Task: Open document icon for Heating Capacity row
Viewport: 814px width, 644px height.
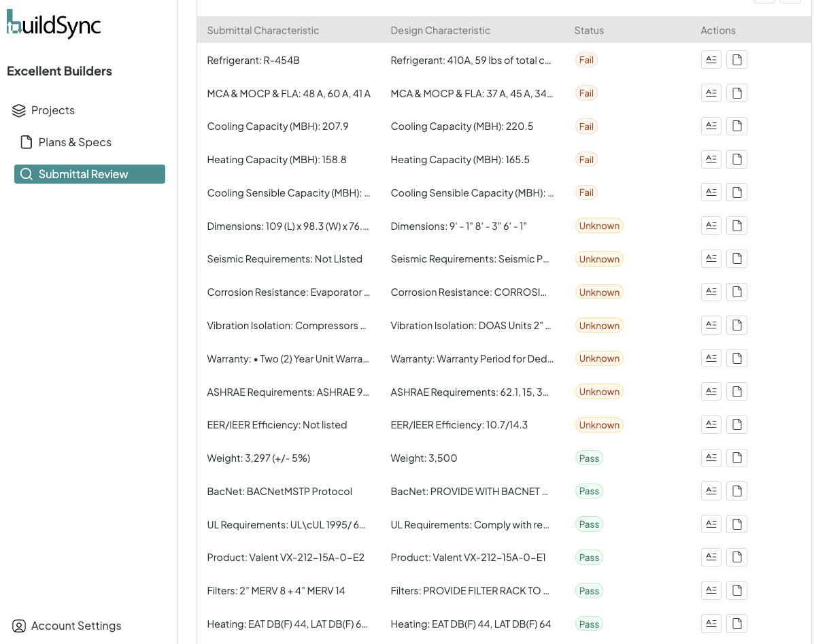Action: click(736, 159)
